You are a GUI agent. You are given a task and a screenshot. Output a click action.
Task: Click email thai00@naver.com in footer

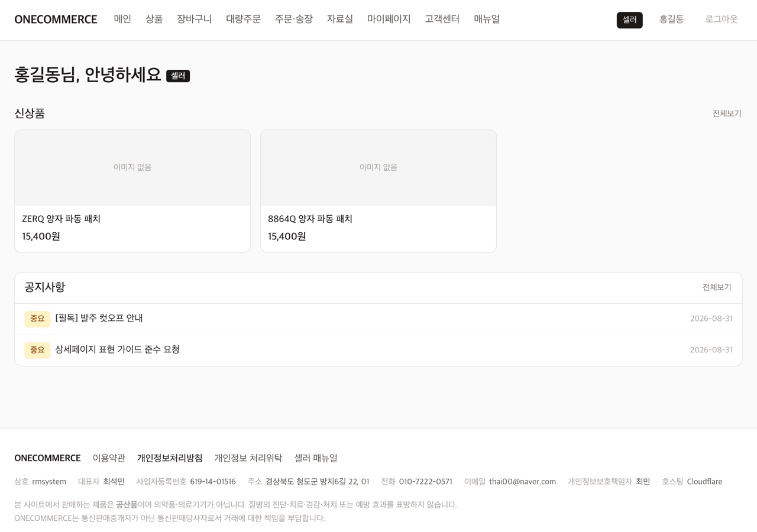pos(522,482)
